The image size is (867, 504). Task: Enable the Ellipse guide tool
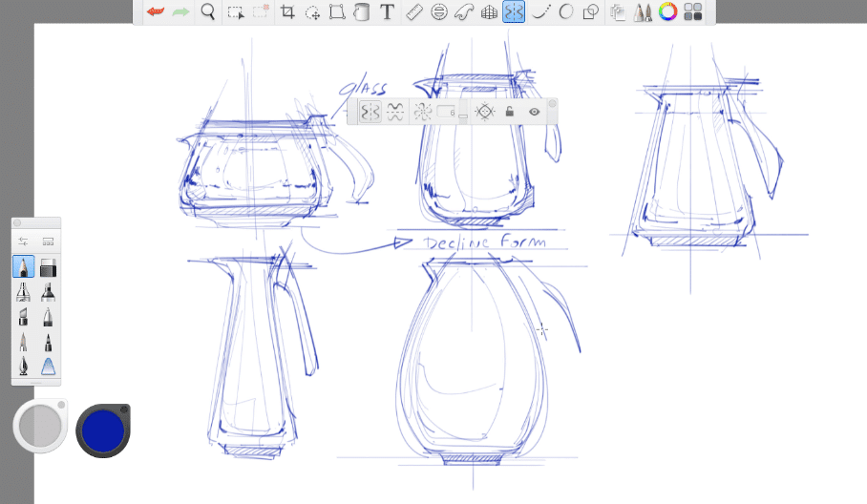pyautogui.click(x=439, y=11)
